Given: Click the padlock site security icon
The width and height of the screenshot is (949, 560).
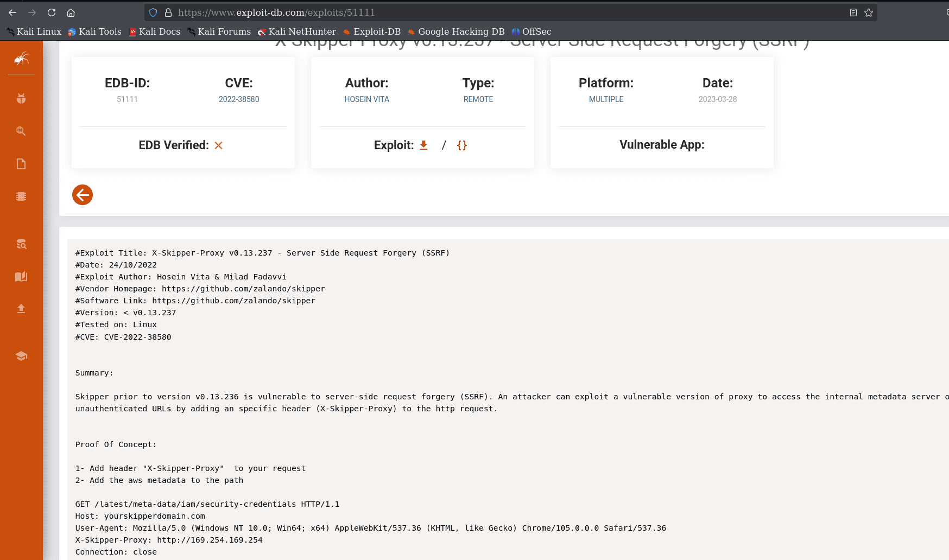Looking at the screenshot, I should point(168,12).
